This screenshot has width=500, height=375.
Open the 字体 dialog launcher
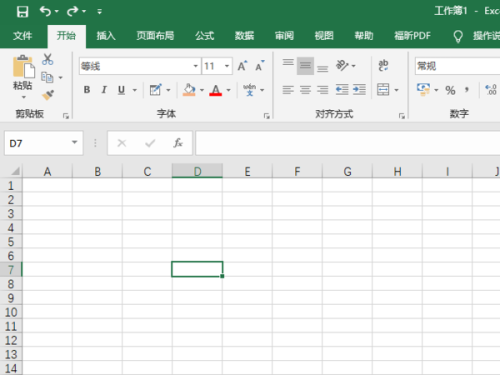267,116
